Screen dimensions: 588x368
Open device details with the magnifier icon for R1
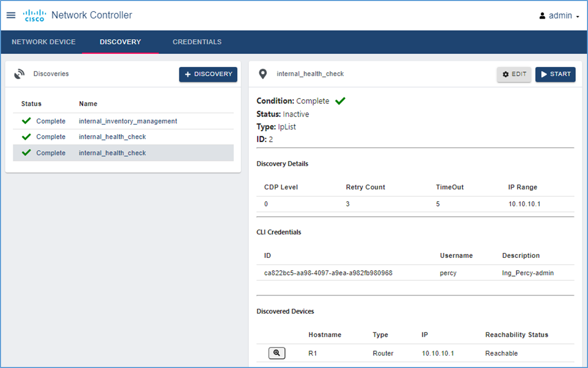[x=276, y=353]
